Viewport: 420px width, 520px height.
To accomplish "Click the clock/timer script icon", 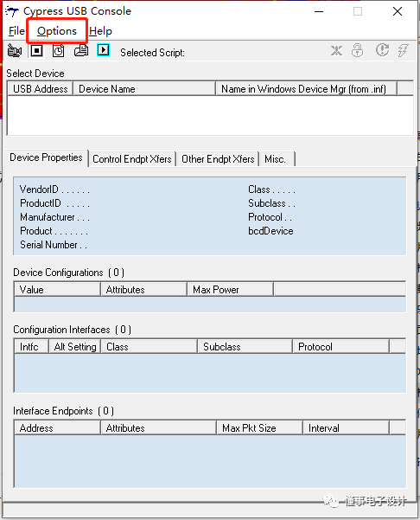I will [x=58, y=51].
